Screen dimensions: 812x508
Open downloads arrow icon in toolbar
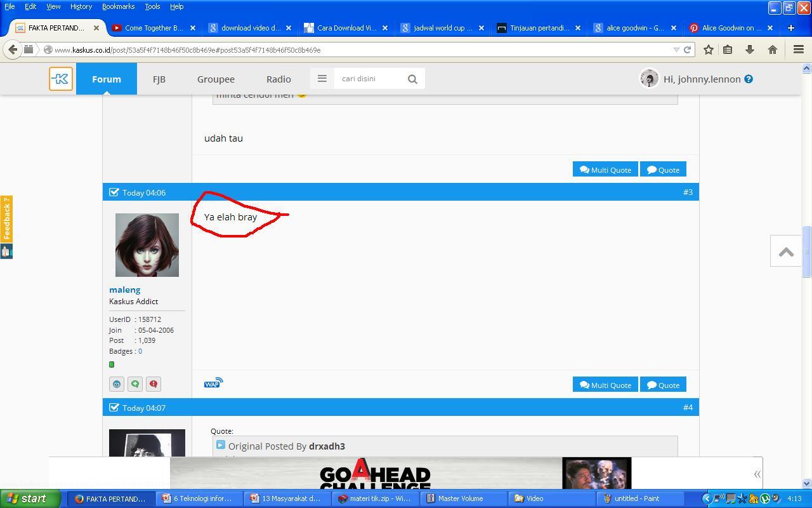point(750,50)
